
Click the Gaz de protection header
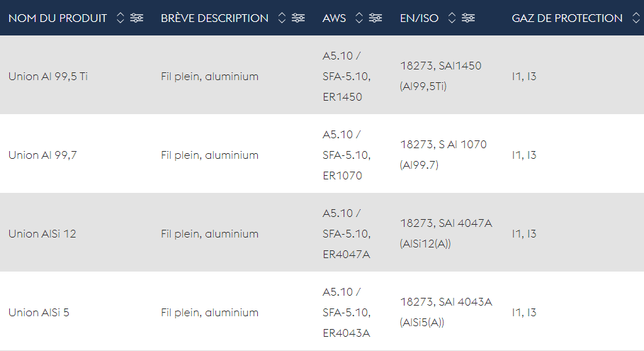coord(567,18)
